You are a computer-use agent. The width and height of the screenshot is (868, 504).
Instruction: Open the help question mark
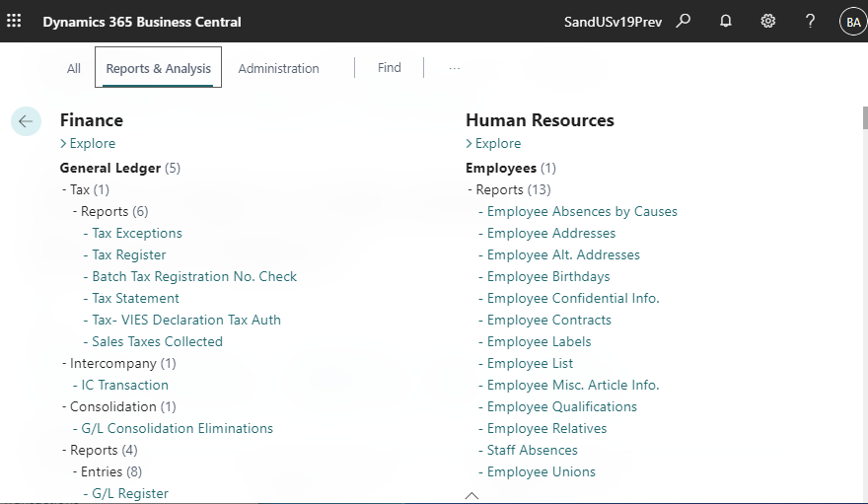810,21
